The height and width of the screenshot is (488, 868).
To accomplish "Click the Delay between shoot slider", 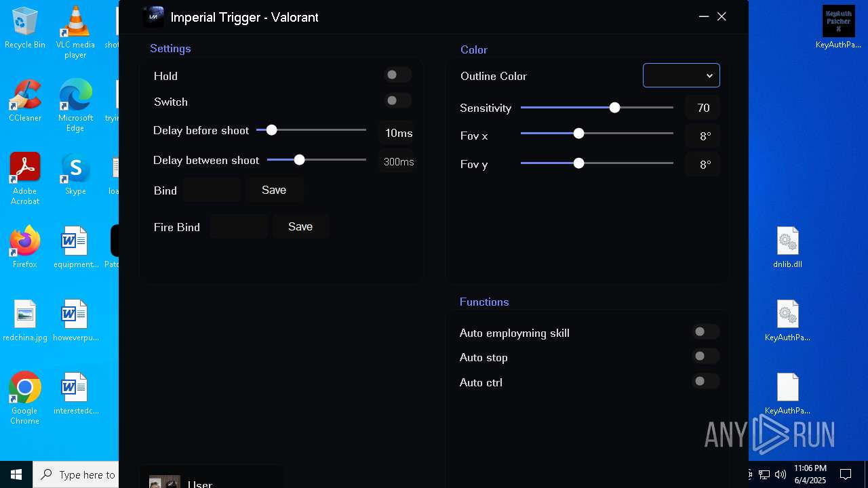I will click(x=317, y=159).
